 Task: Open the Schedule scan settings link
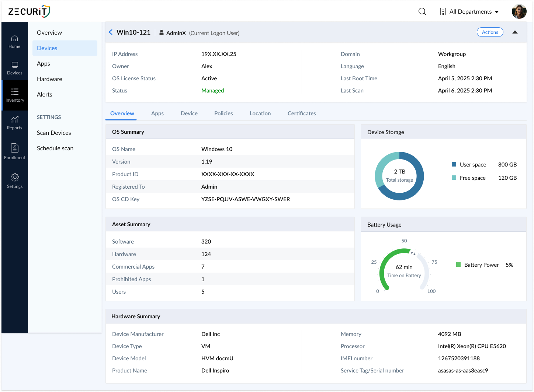point(55,148)
